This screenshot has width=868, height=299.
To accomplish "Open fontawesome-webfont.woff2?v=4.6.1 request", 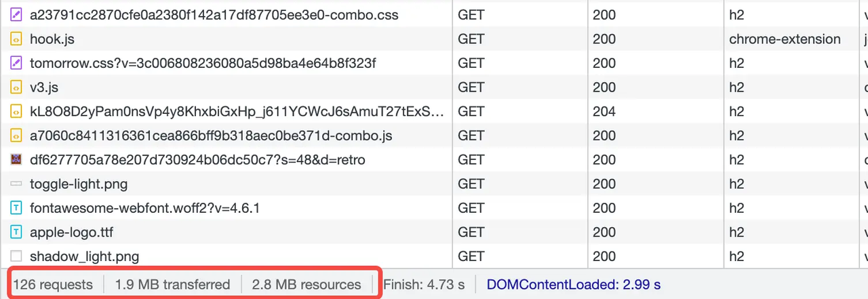I will [145, 208].
